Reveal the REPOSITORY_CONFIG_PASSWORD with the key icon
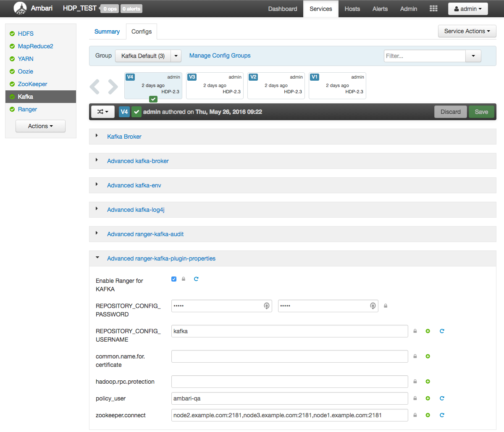 (x=267, y=306)
